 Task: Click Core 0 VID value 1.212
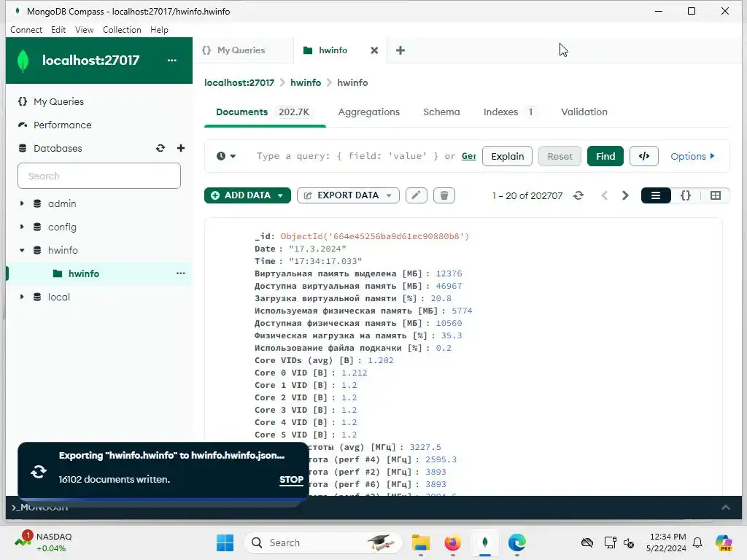(354, 373)
